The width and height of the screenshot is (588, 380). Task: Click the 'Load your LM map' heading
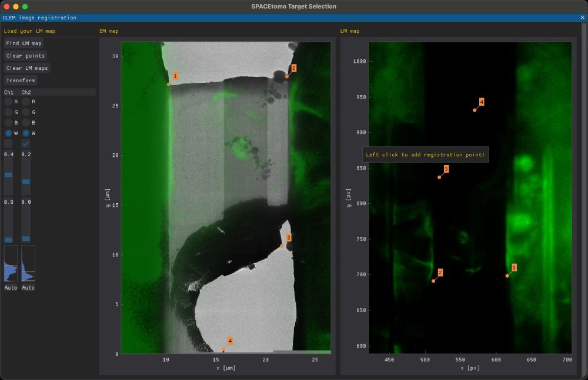point(29,31)
